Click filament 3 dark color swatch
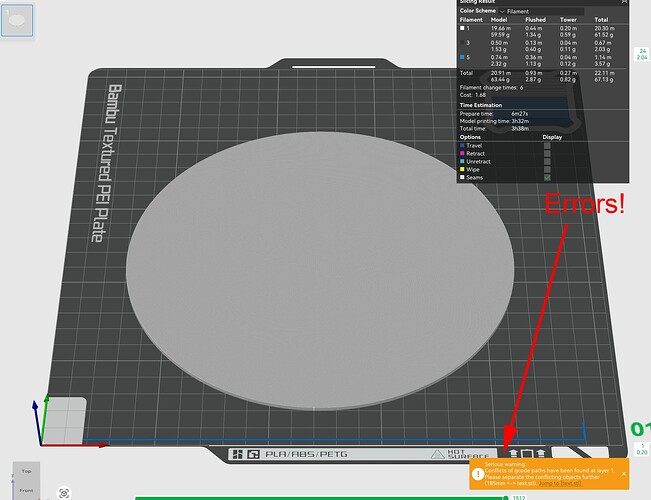The width and height of the screenshot is (651, 500). click(x=462, y=43)
